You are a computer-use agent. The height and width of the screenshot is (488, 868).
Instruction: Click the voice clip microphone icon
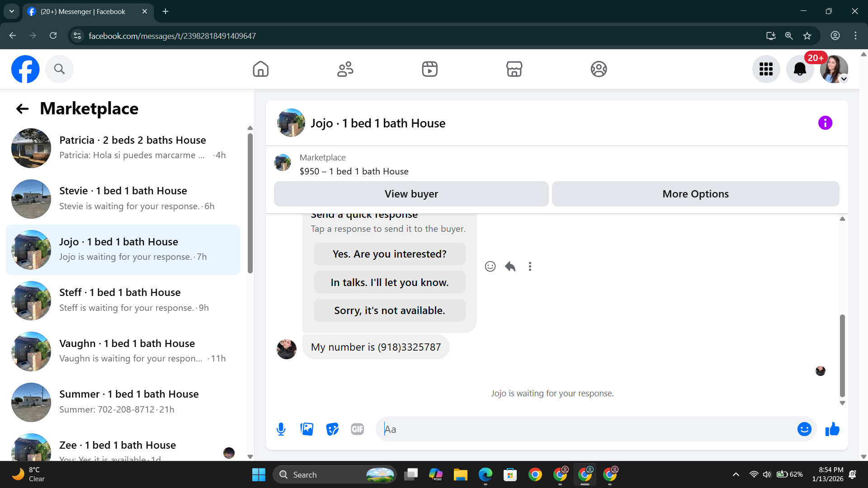pos(281,429)
